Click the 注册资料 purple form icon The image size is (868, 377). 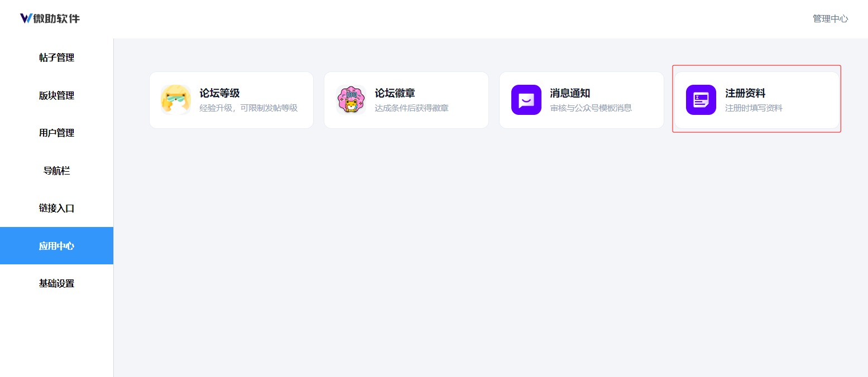701,100
